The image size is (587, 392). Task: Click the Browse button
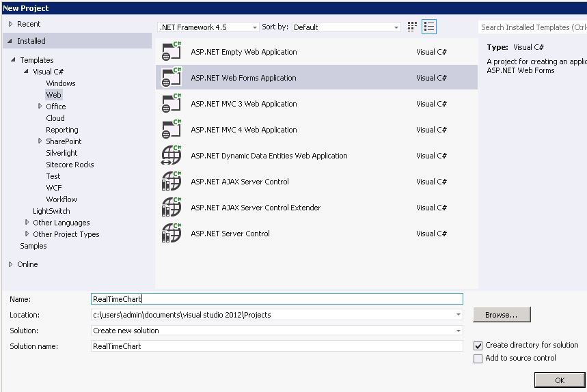pyautogui.click(x=502, y=315)
